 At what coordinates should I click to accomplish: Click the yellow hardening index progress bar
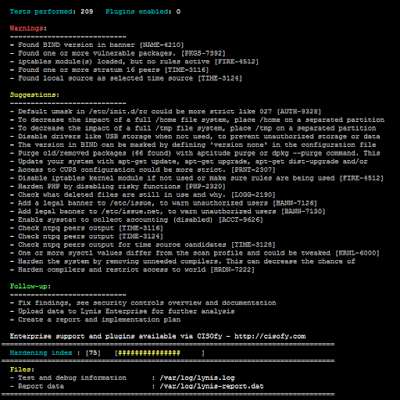[x=149, y=353]
